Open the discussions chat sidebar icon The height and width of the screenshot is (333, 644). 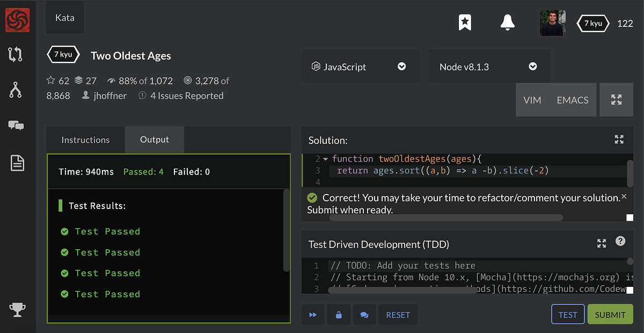(x=16, y=126)
